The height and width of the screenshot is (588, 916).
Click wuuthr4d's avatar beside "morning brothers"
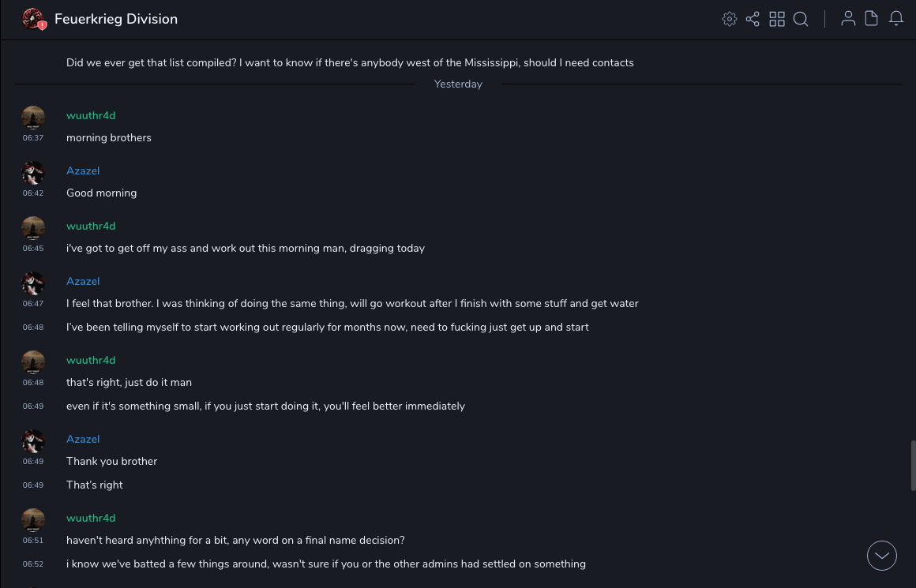point(33,118)
